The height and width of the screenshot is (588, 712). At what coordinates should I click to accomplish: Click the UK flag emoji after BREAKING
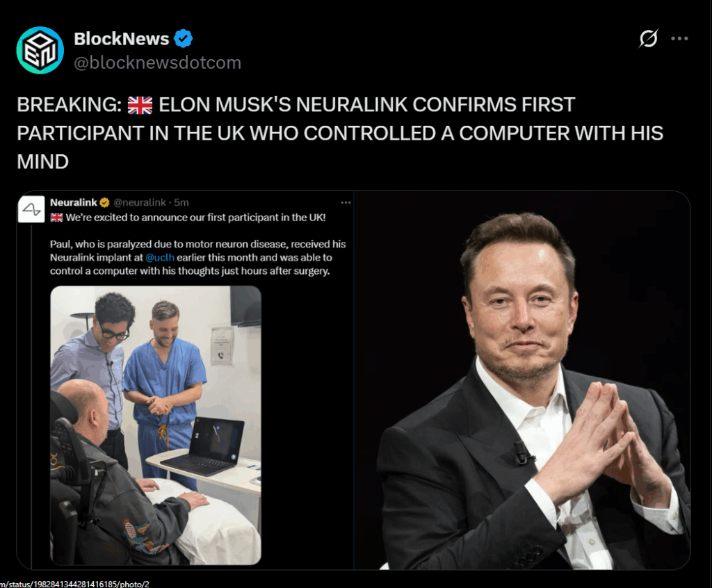(x=140, y=106)
